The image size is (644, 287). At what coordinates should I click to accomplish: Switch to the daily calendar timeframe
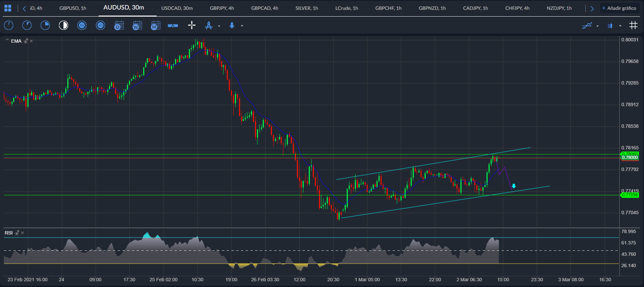(119, 25)
